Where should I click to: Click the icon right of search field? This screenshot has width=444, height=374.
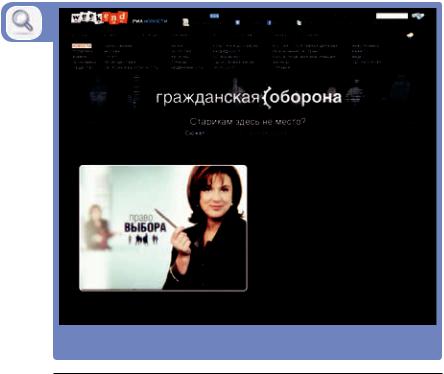coord(418,16)
